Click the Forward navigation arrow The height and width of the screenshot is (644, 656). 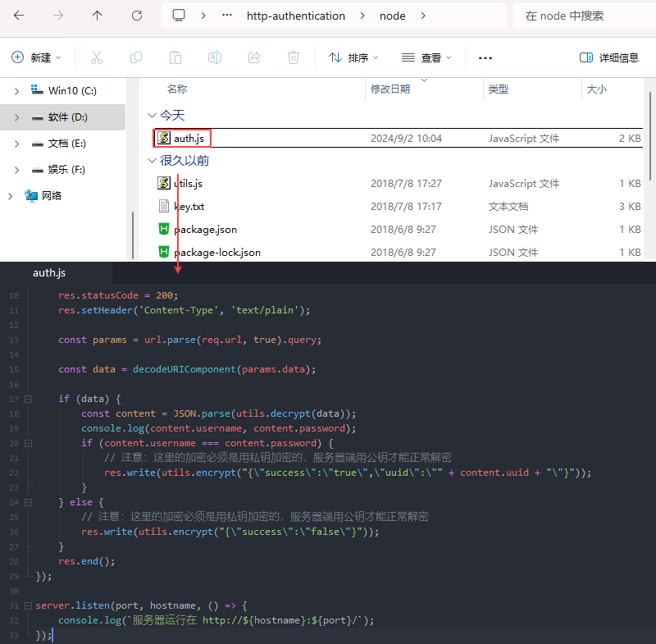click(58, 16)
